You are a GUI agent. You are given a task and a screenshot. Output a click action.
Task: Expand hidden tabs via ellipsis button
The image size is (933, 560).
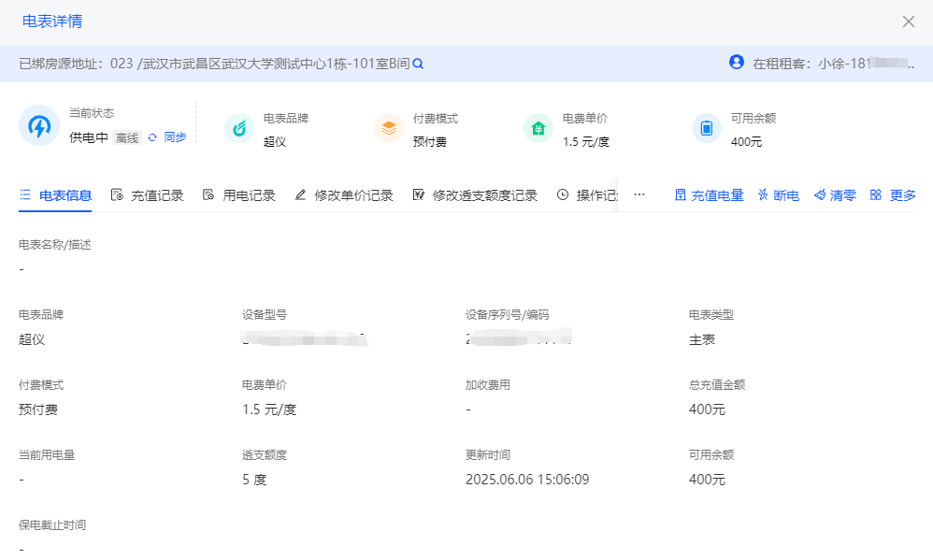[x=639, y=195]
